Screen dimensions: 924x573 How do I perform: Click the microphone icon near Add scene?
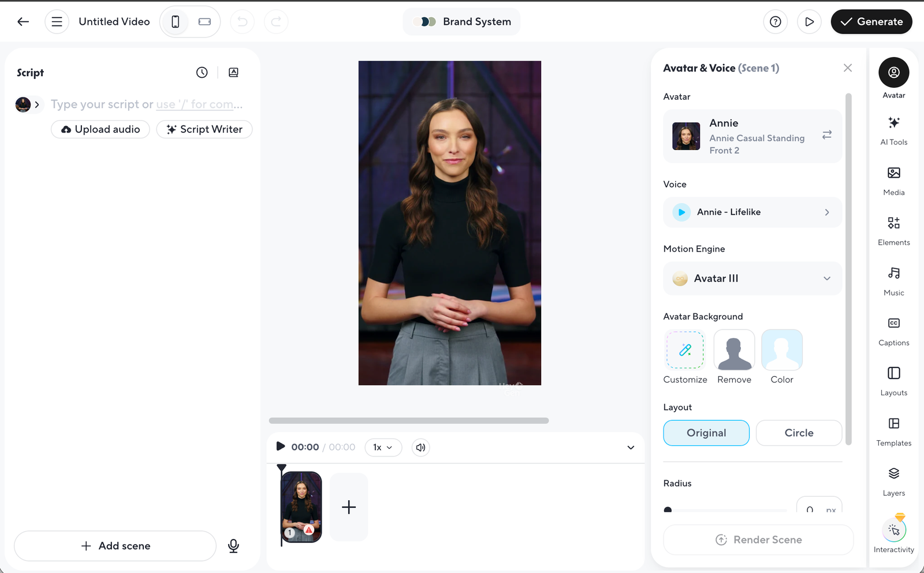tap(233, 545)
